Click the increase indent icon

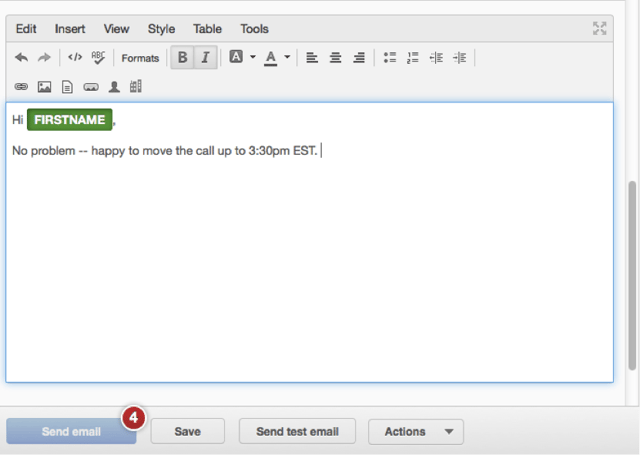tap(460, 58)
